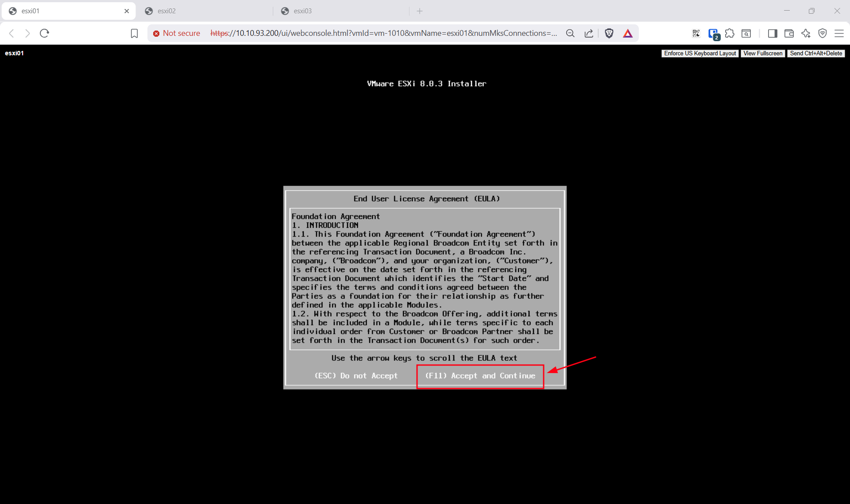Viewport: 850px width, 504px height.
Task: Open the Not secure site warning
Action: click(177, 33)
